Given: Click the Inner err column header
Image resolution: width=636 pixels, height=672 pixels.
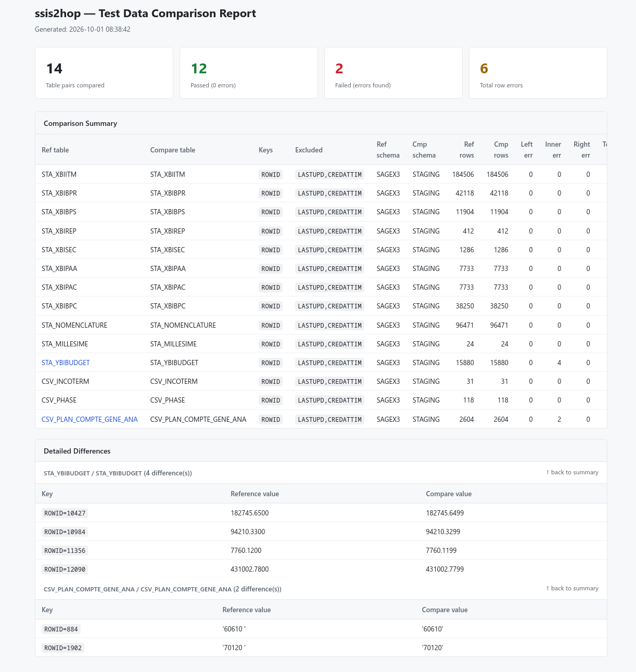Looking at the screenshot, I should click(553, 150).
